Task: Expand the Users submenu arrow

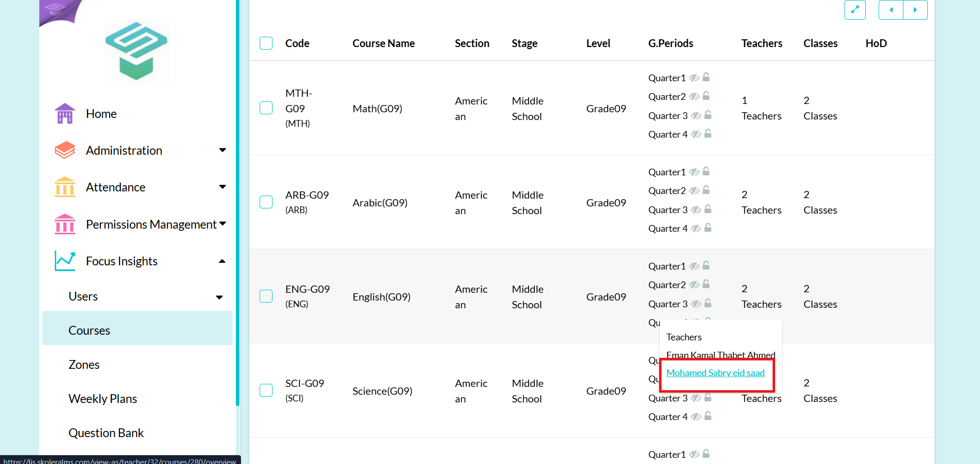Action: [219, 297]
